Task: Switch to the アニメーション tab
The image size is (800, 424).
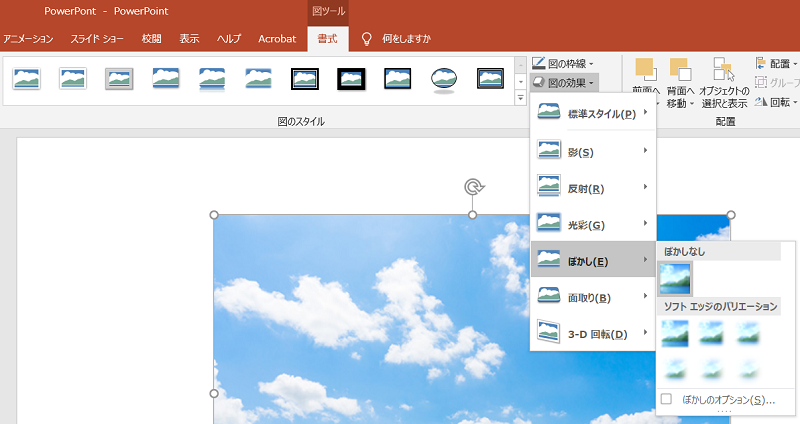Action: tap(28, 39)
